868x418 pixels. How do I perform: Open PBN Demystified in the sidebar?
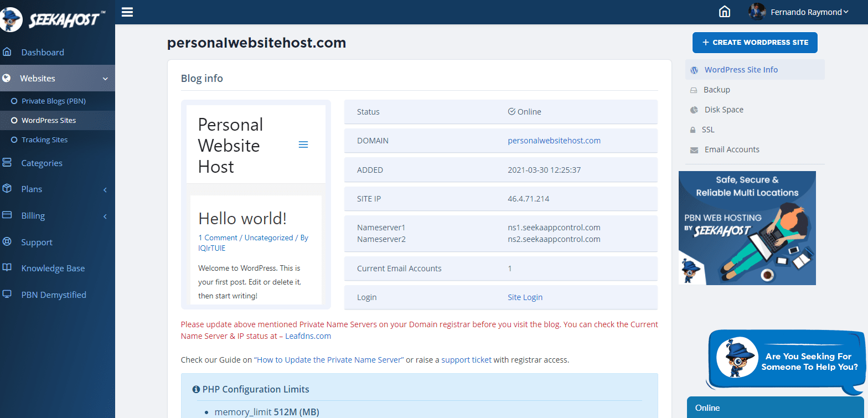coord(54,295)
